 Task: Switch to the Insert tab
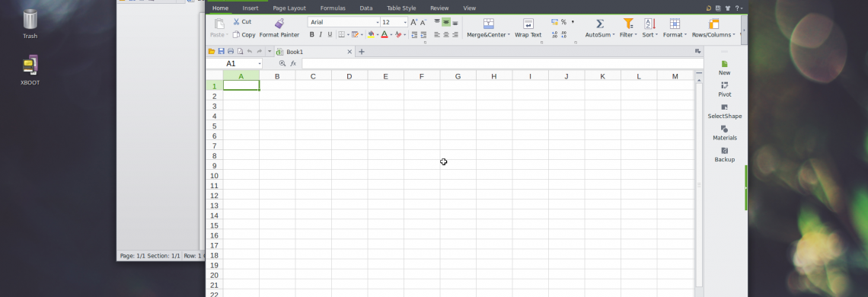click(x=251, y=8)
